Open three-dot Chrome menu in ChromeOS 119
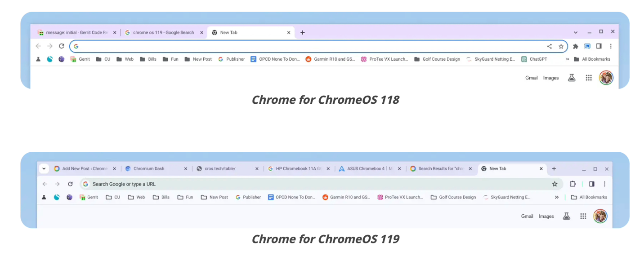This screenshot has height=265, width=644. click(604, 184)
